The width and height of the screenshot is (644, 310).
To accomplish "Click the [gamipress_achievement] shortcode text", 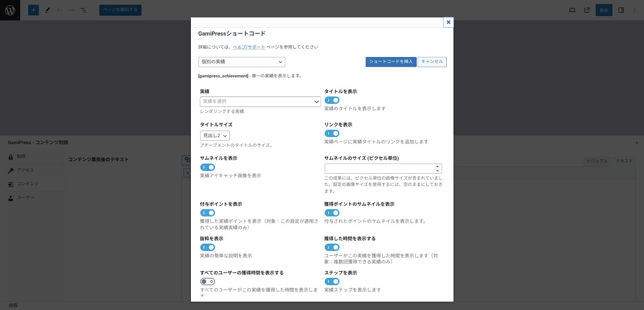I will [x=223, y=76].
